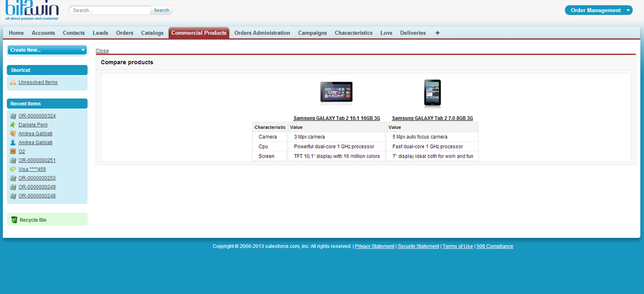Click the Search button

tap(162, 10)
